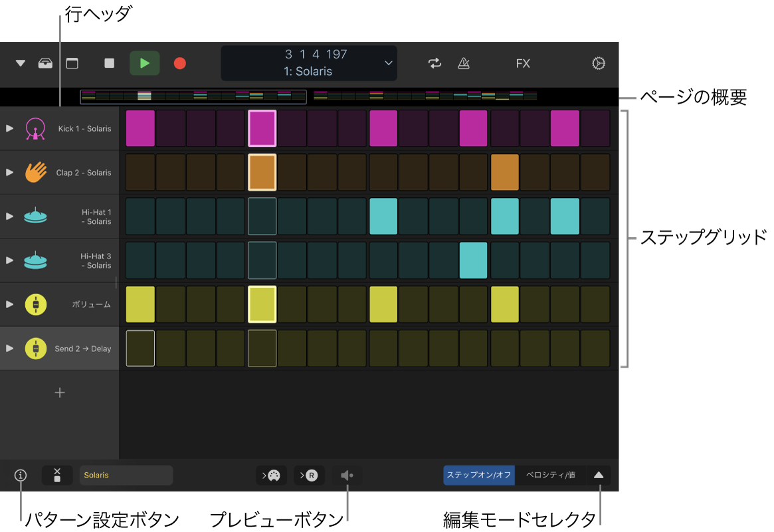The height and width of the screenshot is (532, 774).
Task: Click the step preview speaker icon
Action: 347,476
